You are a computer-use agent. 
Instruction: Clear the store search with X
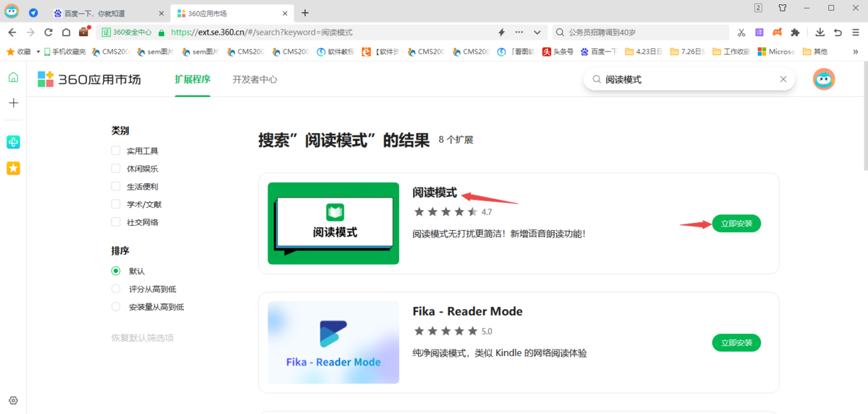point(783,80)
